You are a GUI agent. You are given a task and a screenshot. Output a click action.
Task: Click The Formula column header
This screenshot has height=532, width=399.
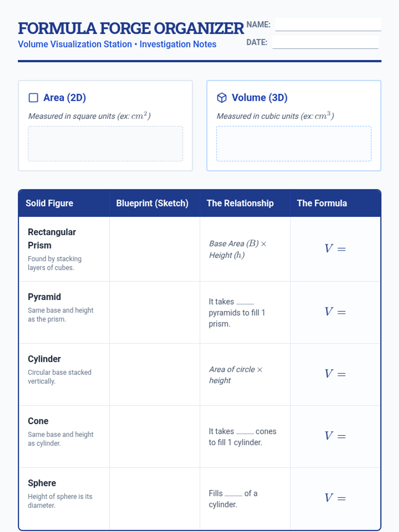(322, 203)
